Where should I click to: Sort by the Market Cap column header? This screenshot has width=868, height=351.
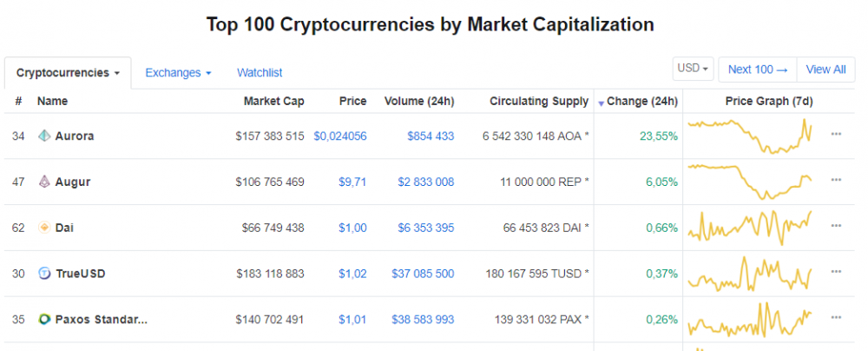point(274,102)
